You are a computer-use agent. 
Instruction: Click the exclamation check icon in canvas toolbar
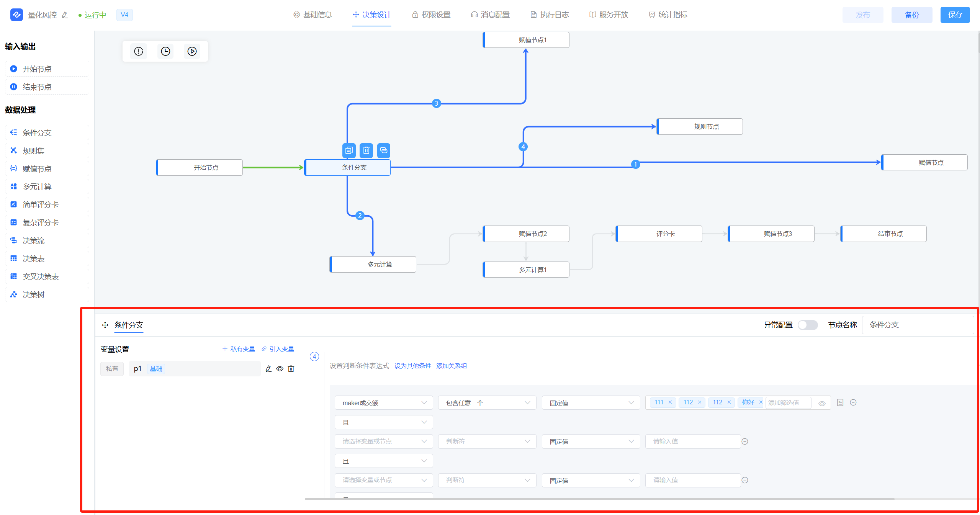pos(139,51)
